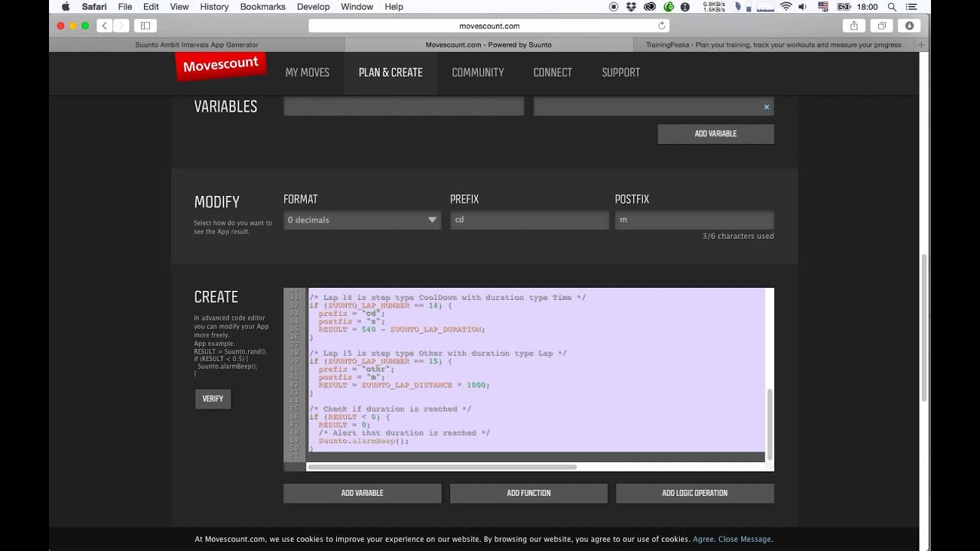Open the Dropbox menu bar icon
This screenshot has width=980, height=551.
[x=632, y=6]
